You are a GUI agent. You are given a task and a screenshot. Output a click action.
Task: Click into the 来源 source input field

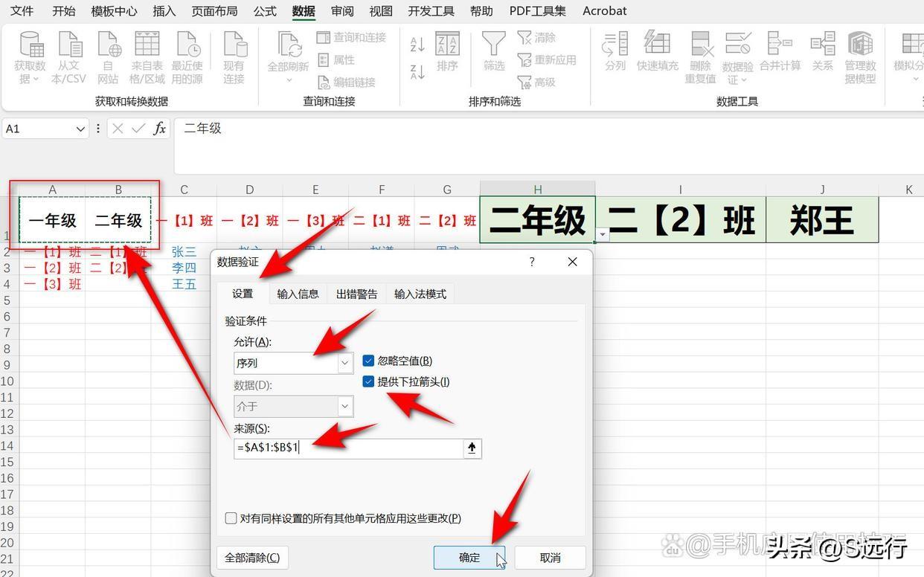coord(348,448)
